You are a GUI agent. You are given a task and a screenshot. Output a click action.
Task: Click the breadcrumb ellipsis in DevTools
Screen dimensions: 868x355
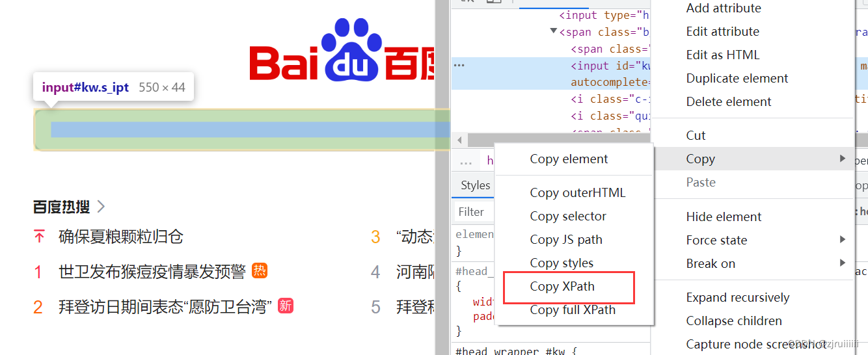point(466,162)
